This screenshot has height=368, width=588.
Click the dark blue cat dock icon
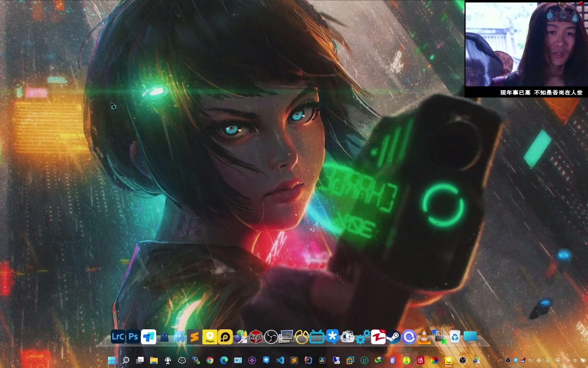pyautogui.click(x=164, y=337)
